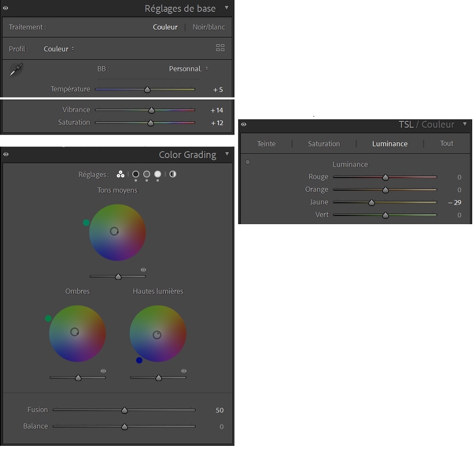Select the shadows-only wheel view
This screenshot has width=476, height=453.
click(x=136, y=174)
